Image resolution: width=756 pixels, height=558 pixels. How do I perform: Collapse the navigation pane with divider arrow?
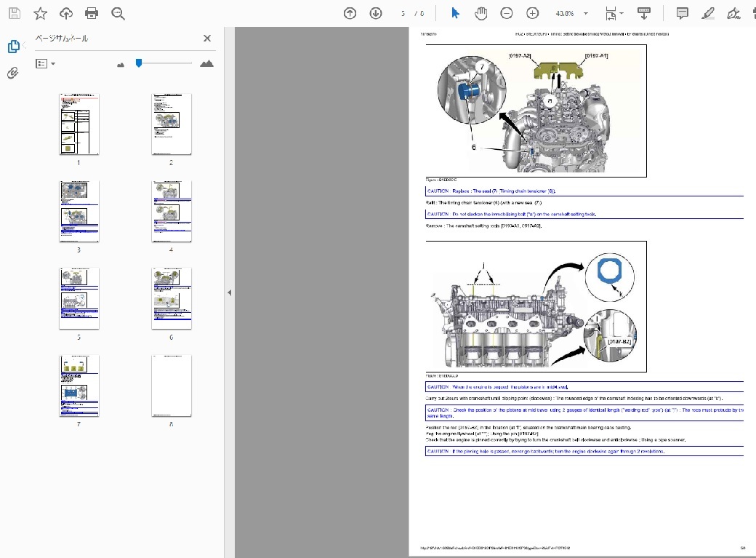point(230,292)
